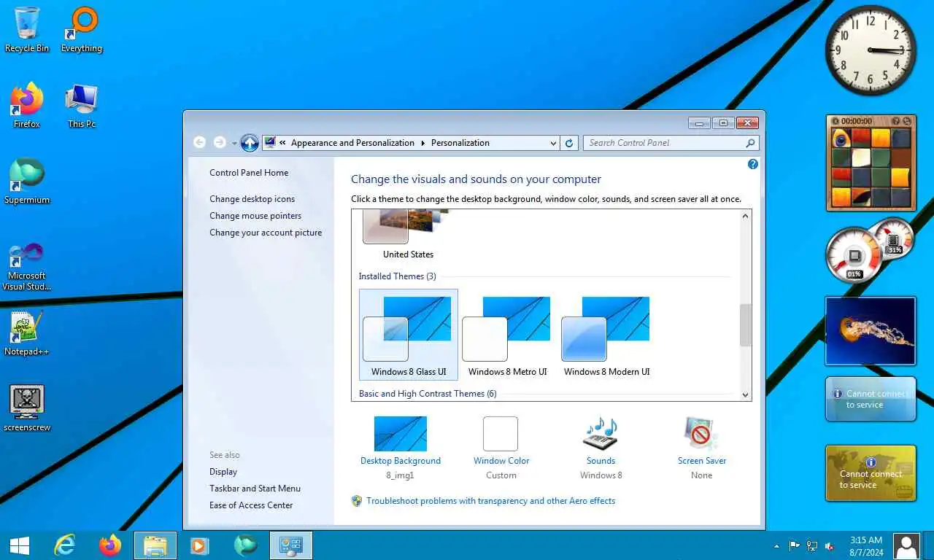Open the Windows Start button
This screenshot has width=934, height=560.
click(20, 545)
